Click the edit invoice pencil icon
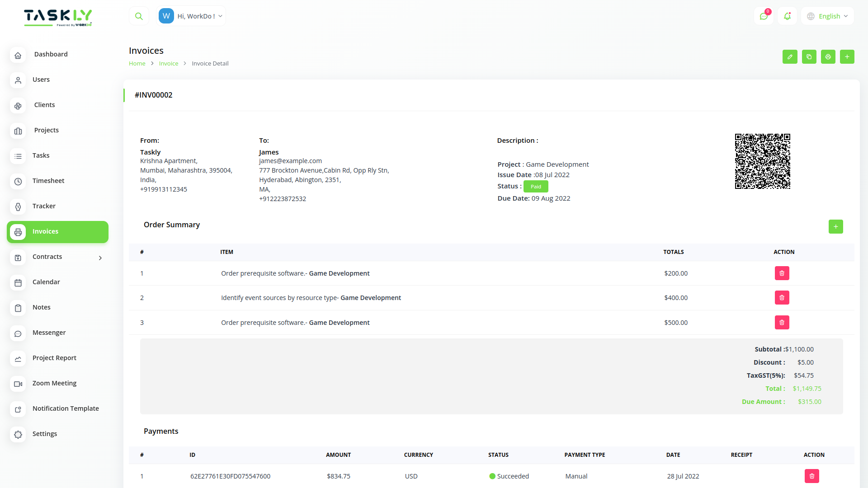 (x=790, y=57)
